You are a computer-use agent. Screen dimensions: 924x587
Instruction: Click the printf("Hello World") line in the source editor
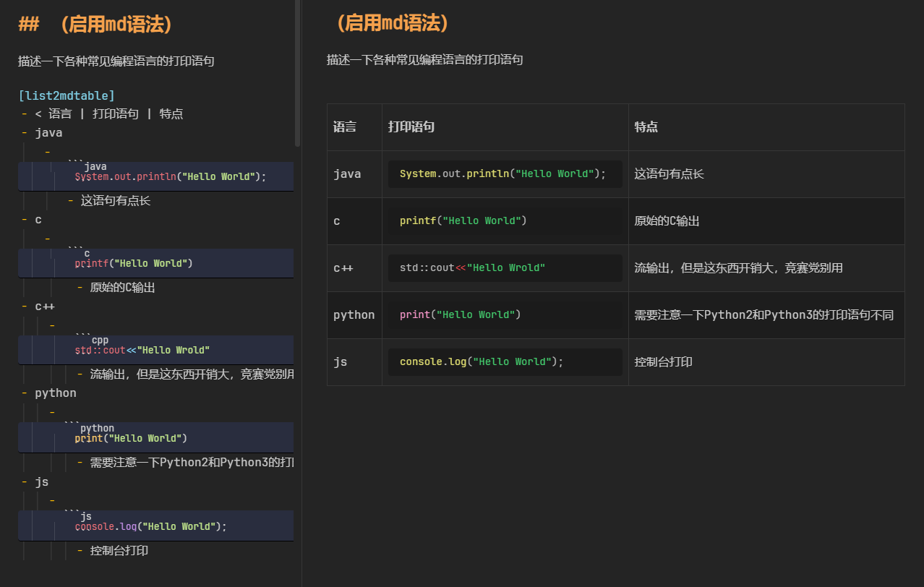134,263
